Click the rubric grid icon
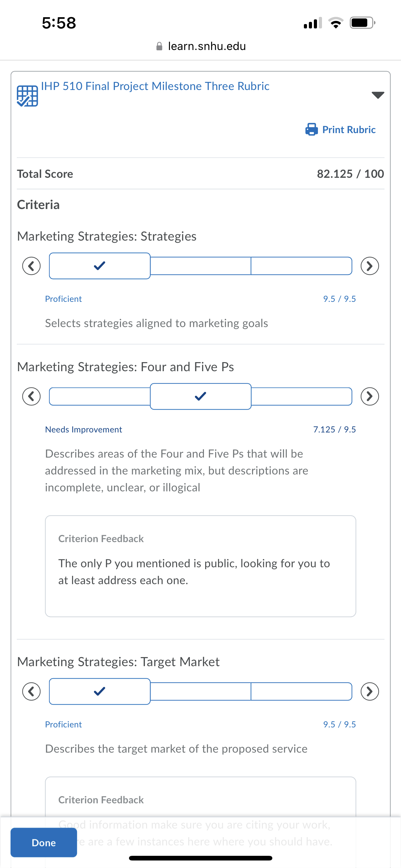 [x=27, y=96]
